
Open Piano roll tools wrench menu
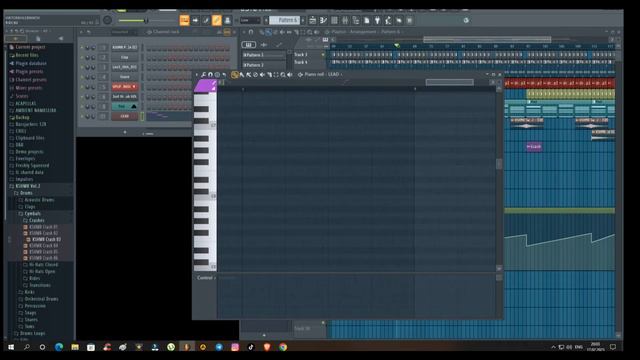[x=204, y=75]
